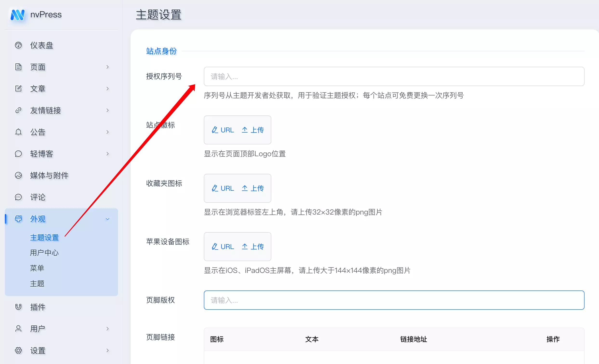Expand the 用户 submenu chevron
The width and height of the screenshot is (599, 364).
[x=107, y=329]
